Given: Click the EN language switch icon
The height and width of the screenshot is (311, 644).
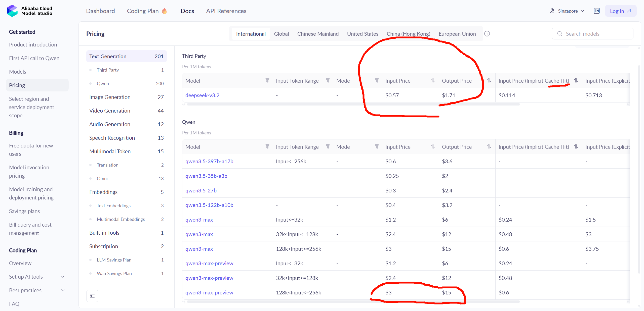Looking at the screenshot, I should (x=596, y=11).
